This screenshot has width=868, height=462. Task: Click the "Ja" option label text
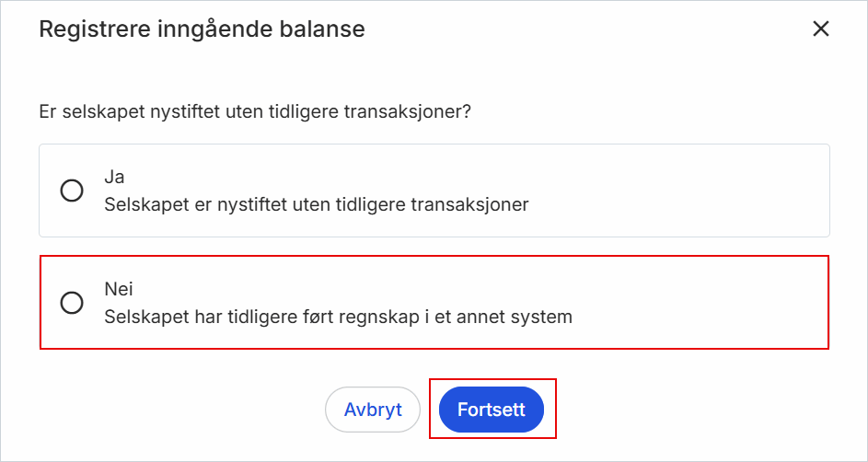pos(114,177)
